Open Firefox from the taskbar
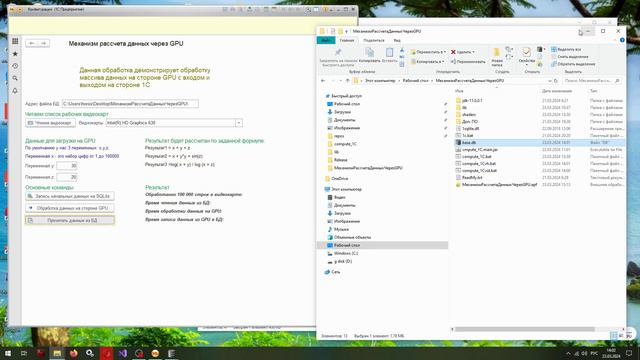This screenshot has height=360, width=640. (73, 353)
